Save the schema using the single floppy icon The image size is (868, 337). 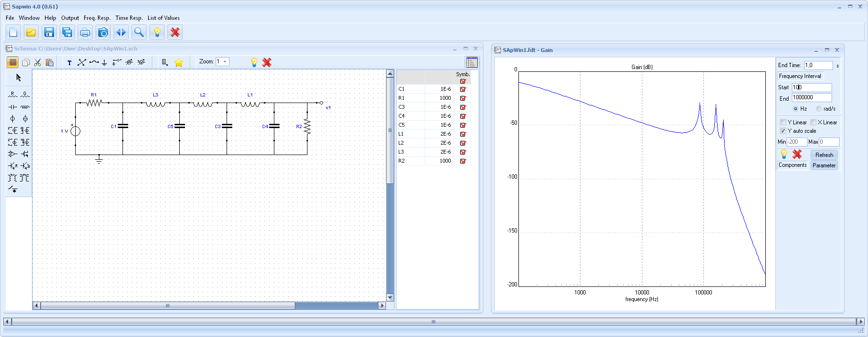click(x=49, y=32)
